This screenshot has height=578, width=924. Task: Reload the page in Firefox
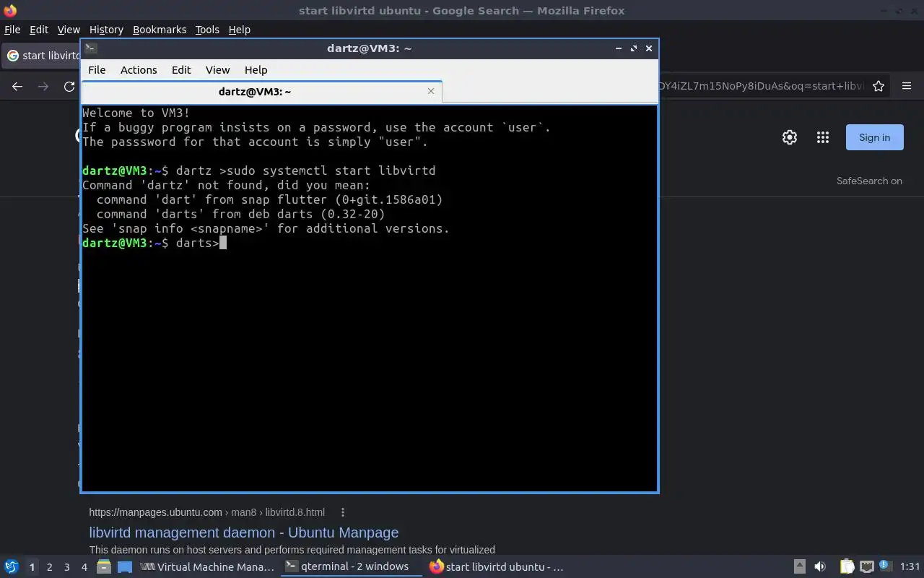coord(69,86)
